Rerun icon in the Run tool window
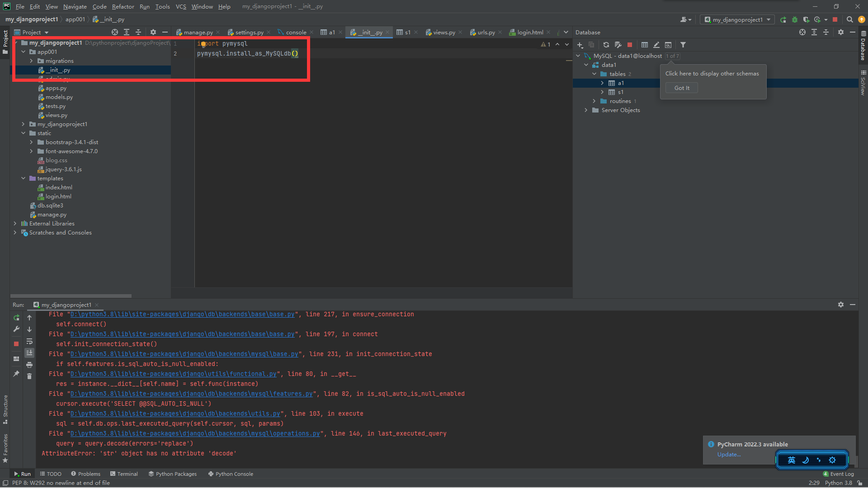 16,318
